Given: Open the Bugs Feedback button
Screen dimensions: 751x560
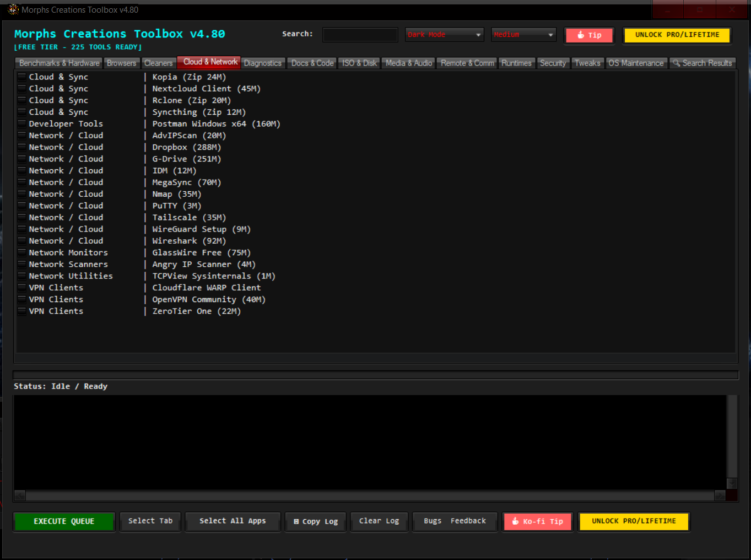Looking at the screenshot, I should tap(455, 521).
